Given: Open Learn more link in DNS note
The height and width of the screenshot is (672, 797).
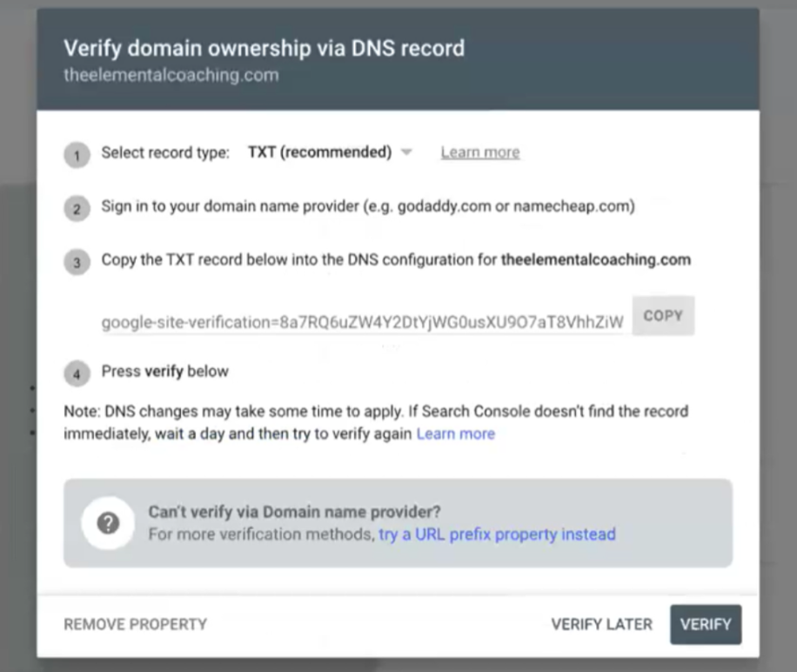Looking at the screenshot, I should tap(455, 433).
